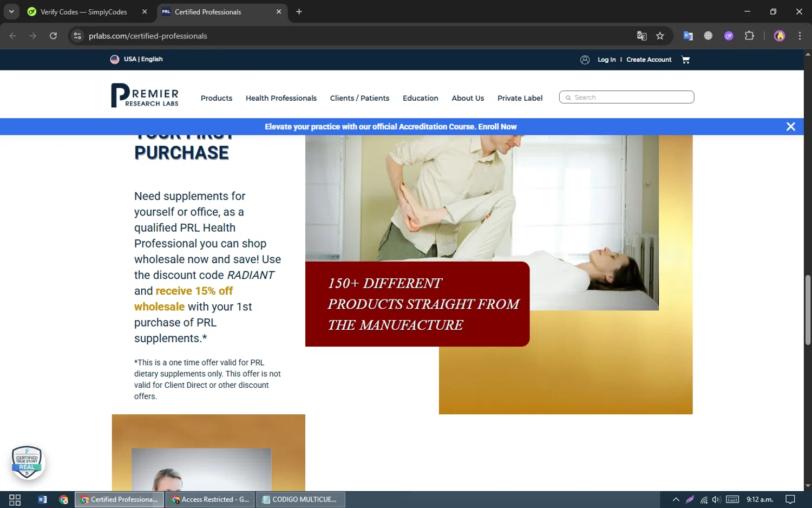Open touch keyboard icon

pos(732,499)
